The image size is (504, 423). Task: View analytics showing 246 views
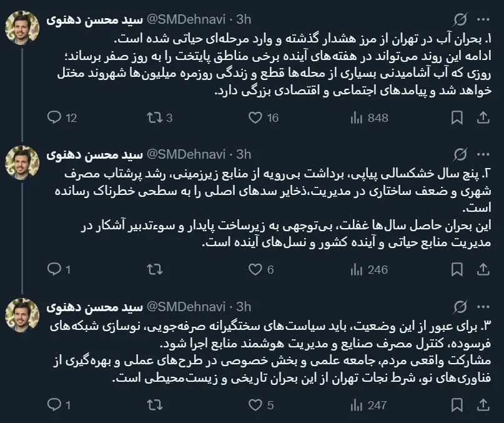coord(369,269)
